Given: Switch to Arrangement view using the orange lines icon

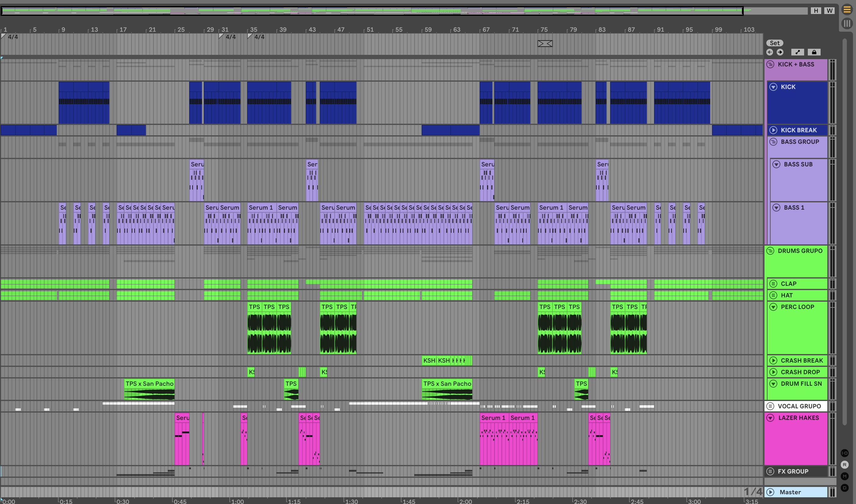Looking at the screenshot, I should point(847,10).
